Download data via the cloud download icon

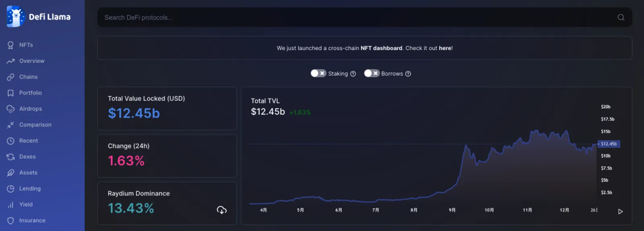222,210
